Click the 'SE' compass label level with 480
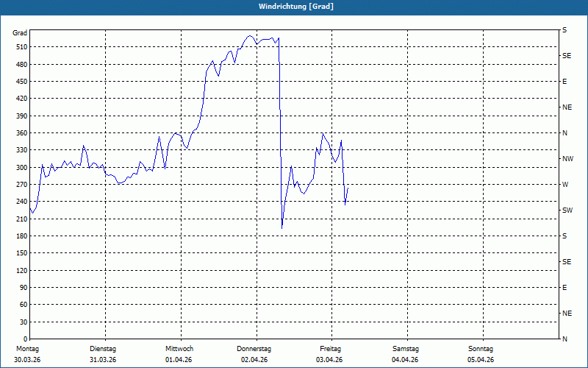This screenshot has height=368, width=588. point(567,56)
